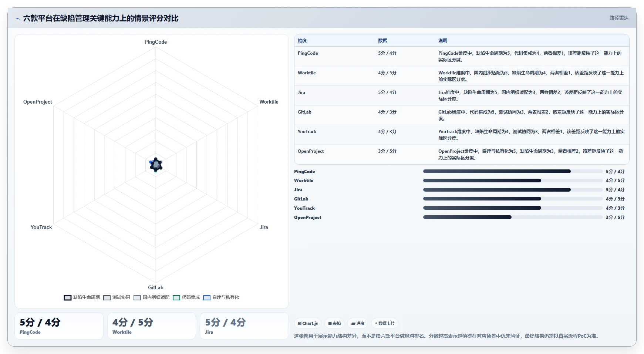Toggle the 测试协同 legend dataset

pyautogui.click(x=117, y=297)
